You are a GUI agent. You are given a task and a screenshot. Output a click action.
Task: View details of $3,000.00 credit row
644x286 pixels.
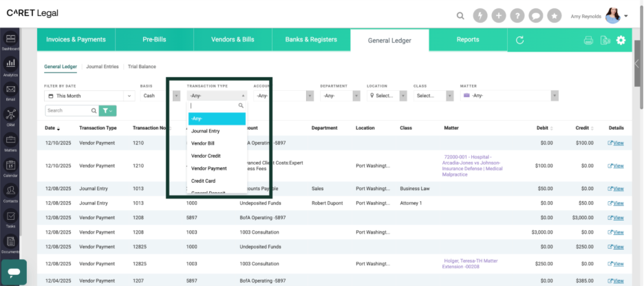[x=616, y=218]
